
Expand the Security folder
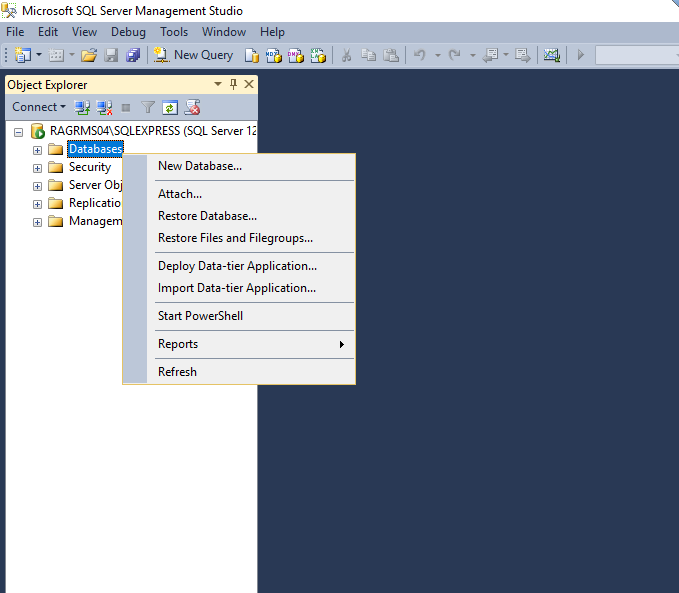[37, 168]
